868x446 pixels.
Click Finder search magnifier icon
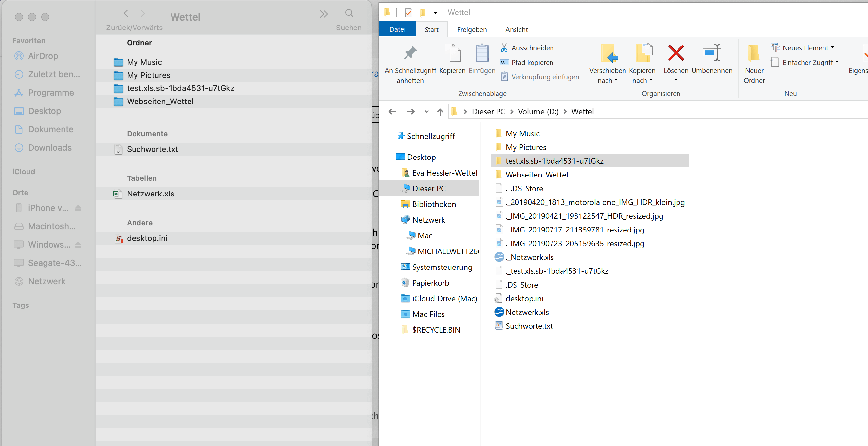click(x=349, y=13)
